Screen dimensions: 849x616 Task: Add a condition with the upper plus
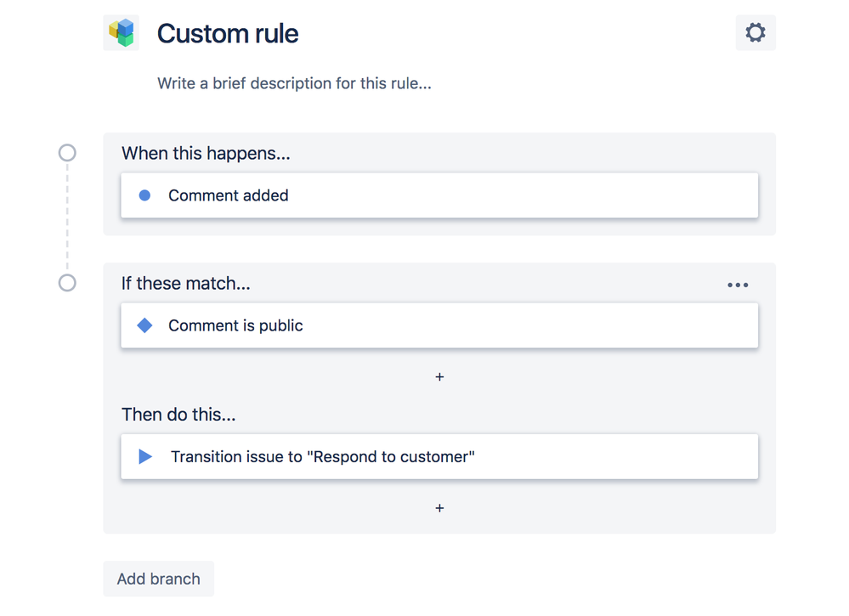click(x=439, y=376)
